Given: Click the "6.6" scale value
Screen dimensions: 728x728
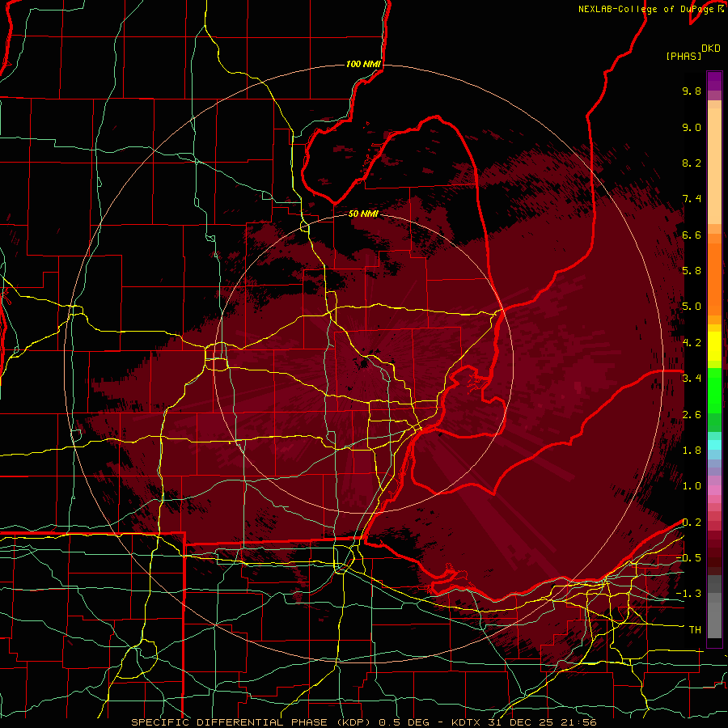Looking at the screenshot, I should tap(692, 235).
